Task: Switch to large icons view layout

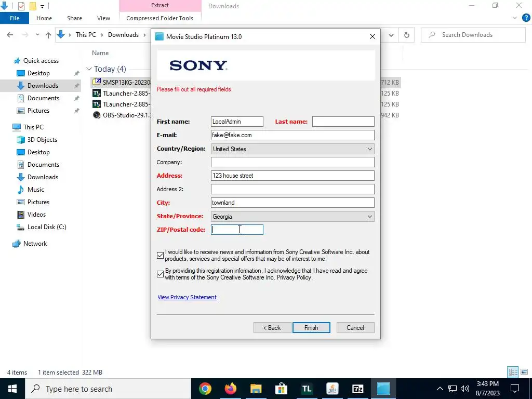Action: (525, 372)
